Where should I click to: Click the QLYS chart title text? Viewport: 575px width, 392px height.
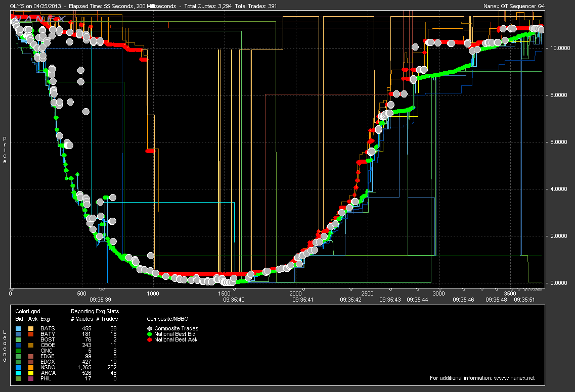coord(143,6)
